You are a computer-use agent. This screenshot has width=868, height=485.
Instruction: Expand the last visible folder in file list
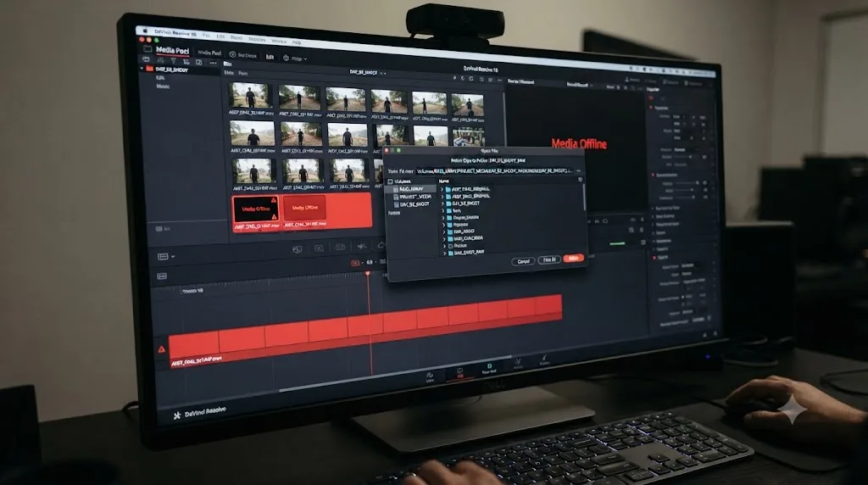pos(444,253)
